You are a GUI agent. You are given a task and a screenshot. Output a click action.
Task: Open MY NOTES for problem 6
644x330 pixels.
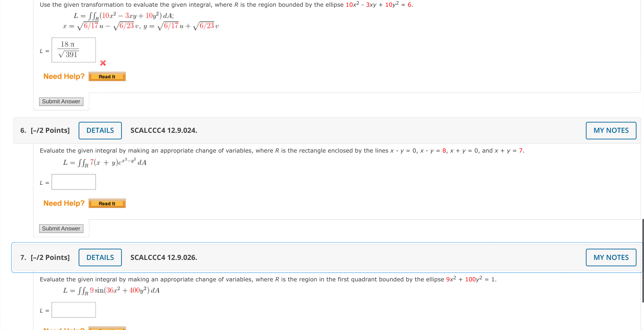pyautogui.click(x=611, y=130)
